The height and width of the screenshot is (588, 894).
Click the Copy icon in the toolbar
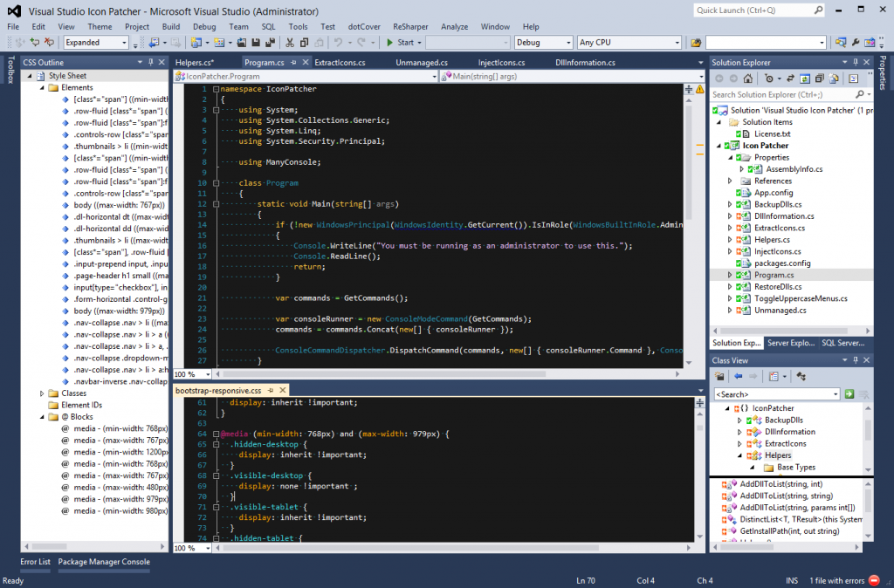304,42
